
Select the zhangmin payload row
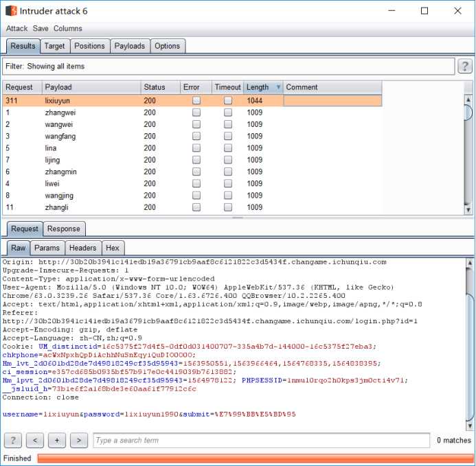(x=192, y=172)
